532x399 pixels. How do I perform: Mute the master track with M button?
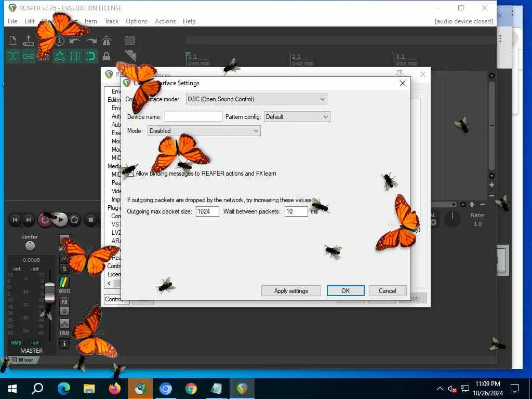pos(64,259)
